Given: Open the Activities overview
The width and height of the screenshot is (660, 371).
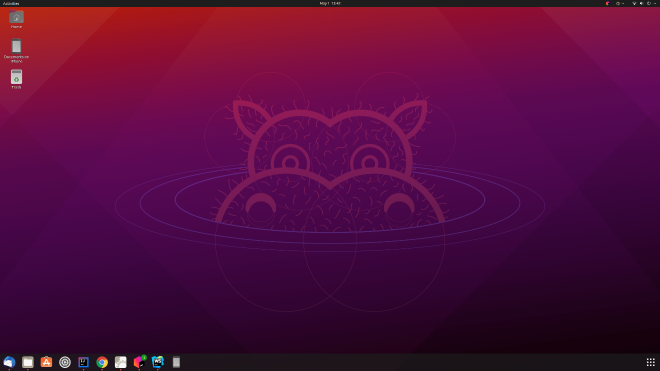Looking at the screenshot, I should tap(11, 3).
